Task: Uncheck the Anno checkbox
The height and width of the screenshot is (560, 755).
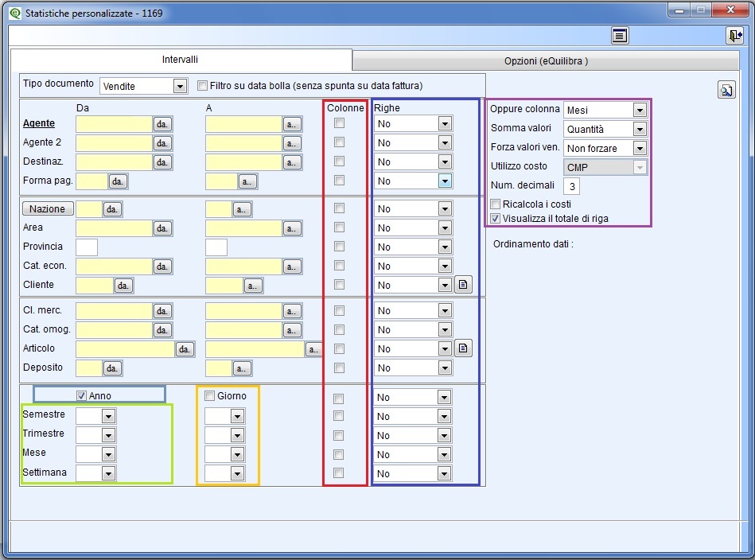Action: [81, 395]
